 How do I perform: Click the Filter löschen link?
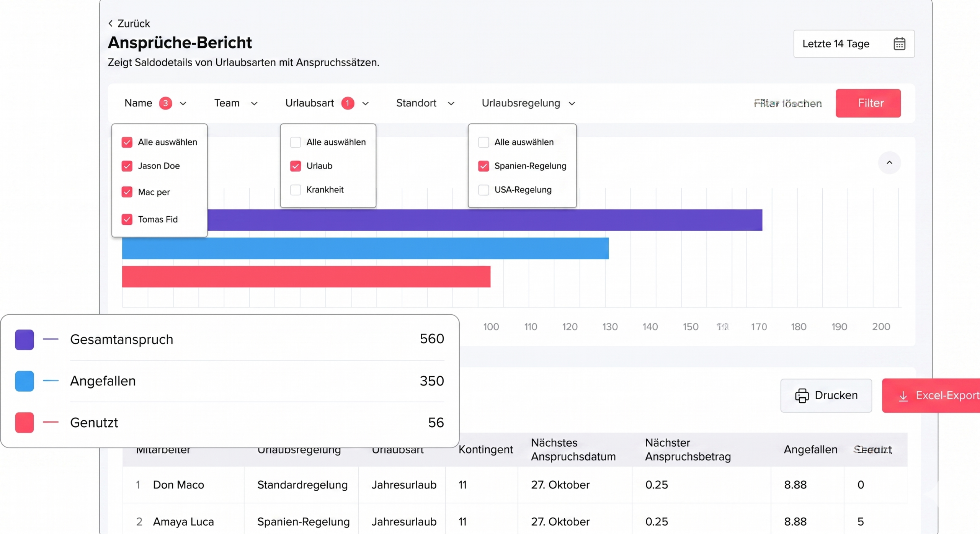(787, 103)
